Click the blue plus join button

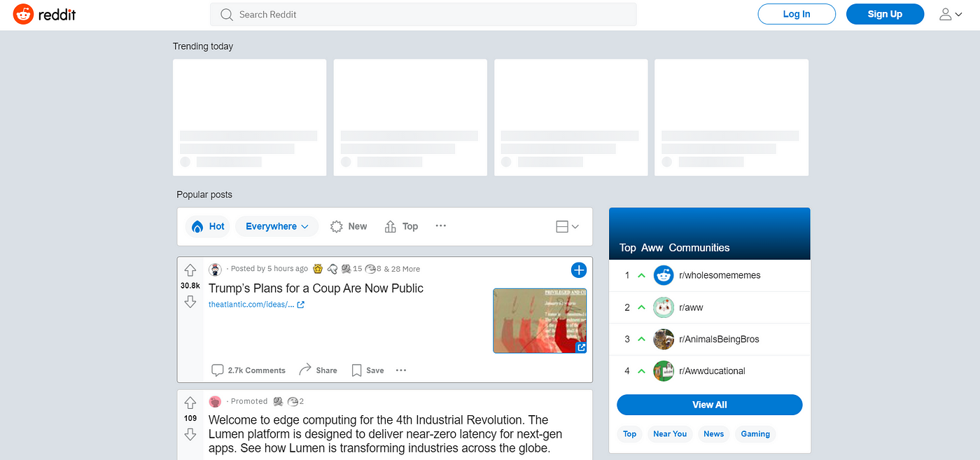(578, 270)
